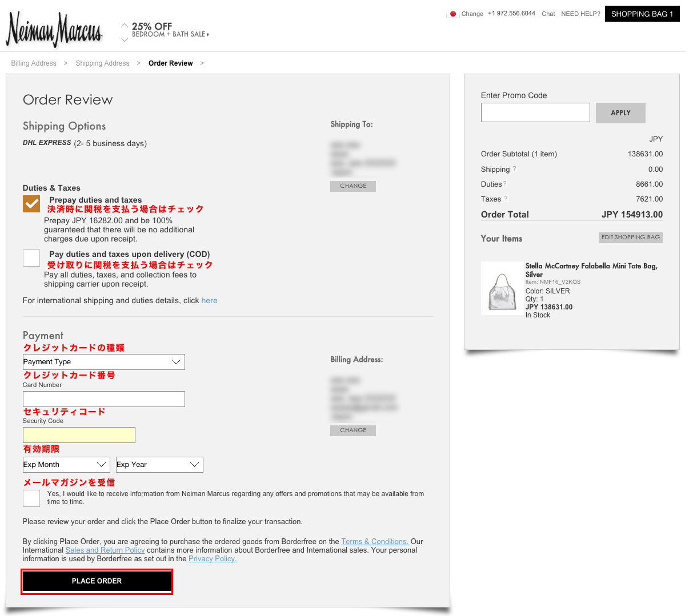This screenshot has height=616, width=689.
Task: Click the Order Total JPY 154913.00 value
Action: point(632,215)
